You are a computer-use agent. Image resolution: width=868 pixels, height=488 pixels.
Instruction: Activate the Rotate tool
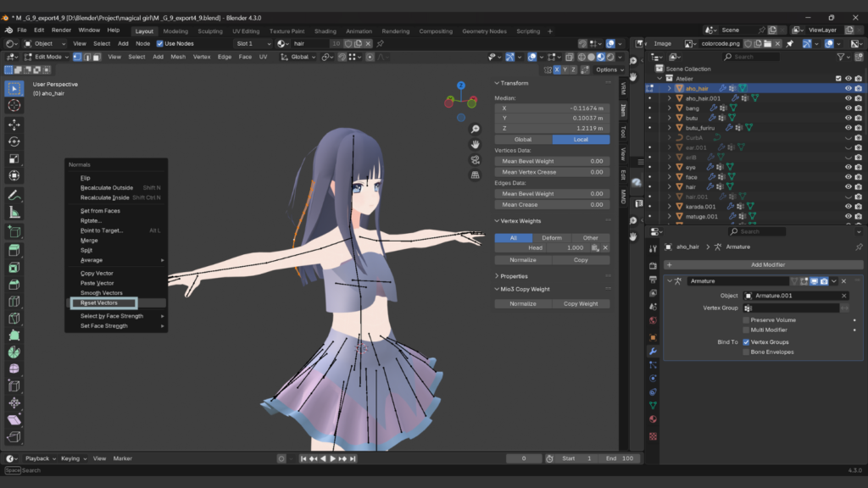coord(14,141)
